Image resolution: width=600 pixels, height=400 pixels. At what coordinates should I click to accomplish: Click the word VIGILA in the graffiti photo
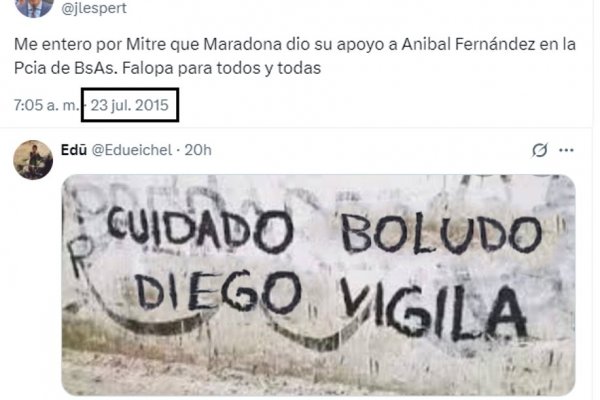(x=434, y=311)
